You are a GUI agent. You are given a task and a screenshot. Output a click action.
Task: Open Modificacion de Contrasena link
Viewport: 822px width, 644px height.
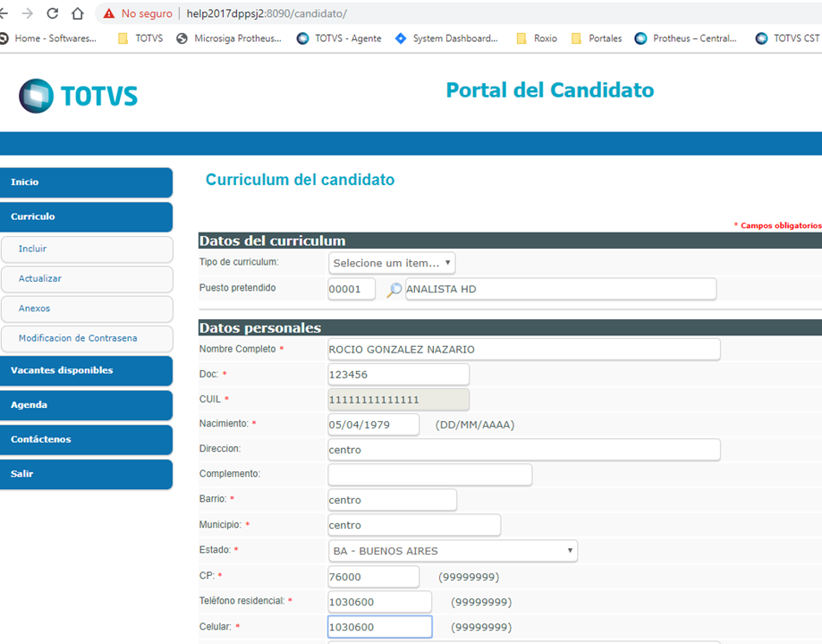point(87,339)
